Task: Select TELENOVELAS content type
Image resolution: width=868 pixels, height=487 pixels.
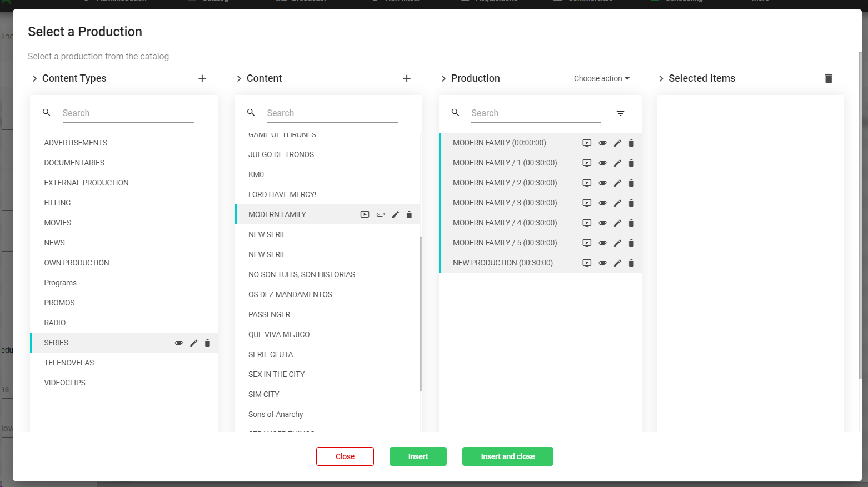Action: (69, 363)
